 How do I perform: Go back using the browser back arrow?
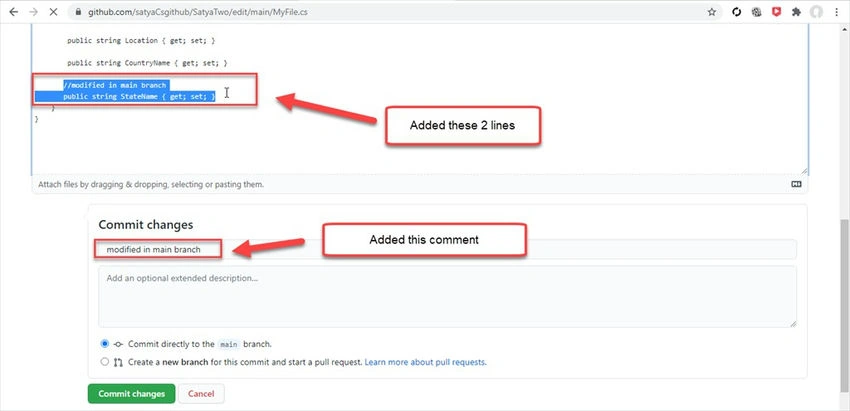click(x=14, y=12)
